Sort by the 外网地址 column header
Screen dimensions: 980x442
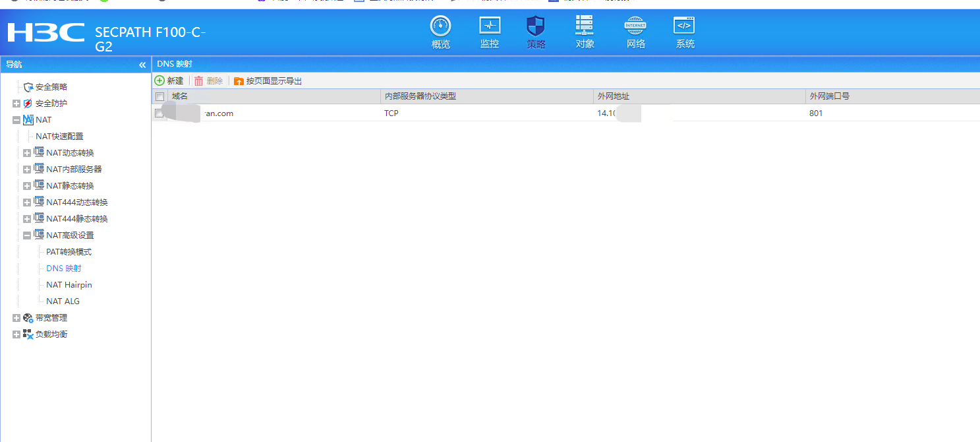[614, 96]
